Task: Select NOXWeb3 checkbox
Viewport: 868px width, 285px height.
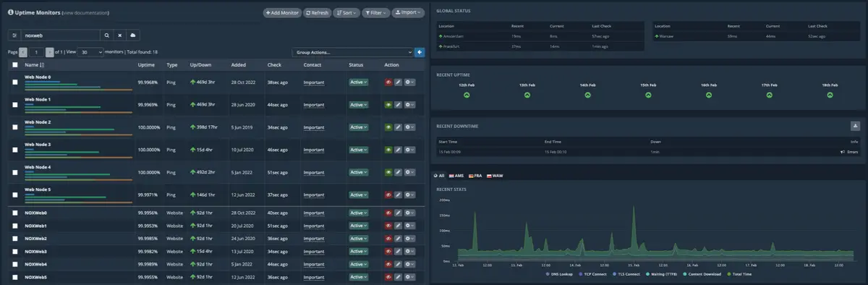Action: (15, 251)
